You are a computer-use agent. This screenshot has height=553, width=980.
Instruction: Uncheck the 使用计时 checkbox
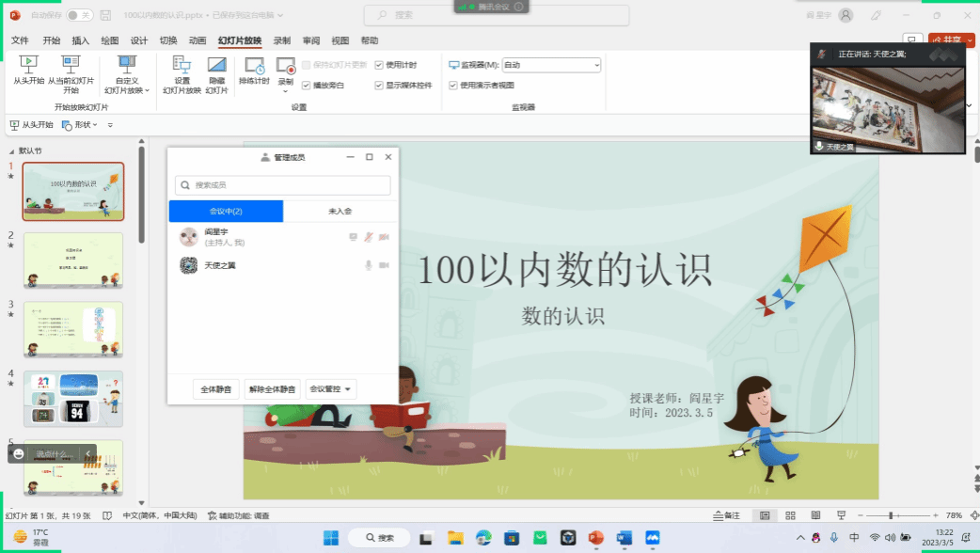(x=379, y=65)
